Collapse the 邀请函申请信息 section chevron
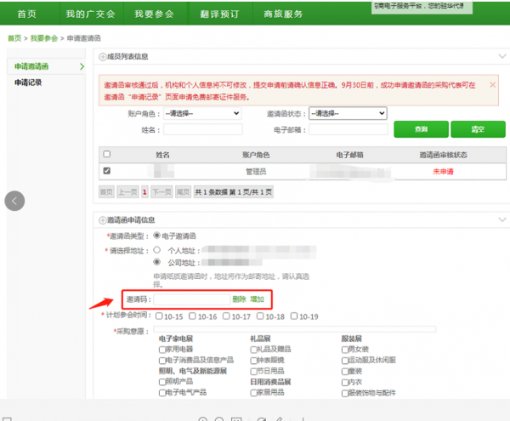The width and height of the screenshot is (510, 421). pyautogui.click(x=502, y=219)
